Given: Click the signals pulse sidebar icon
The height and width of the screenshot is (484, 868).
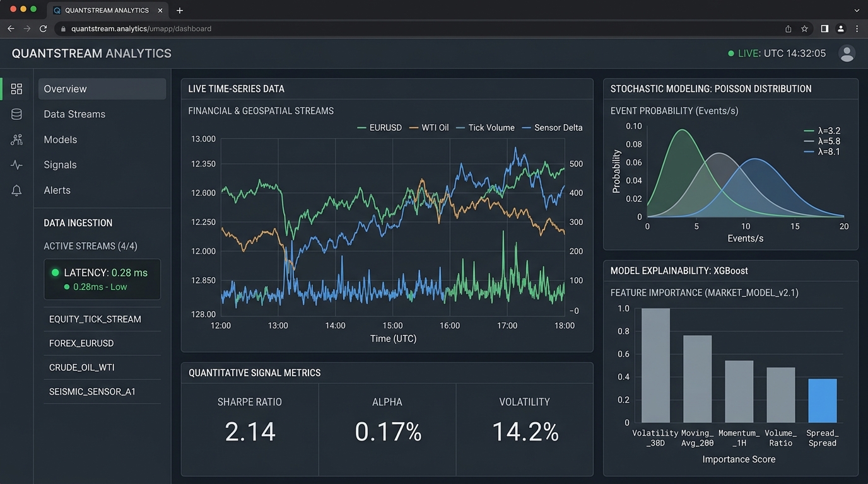Looking at the screenshot, I should (16, 165).
